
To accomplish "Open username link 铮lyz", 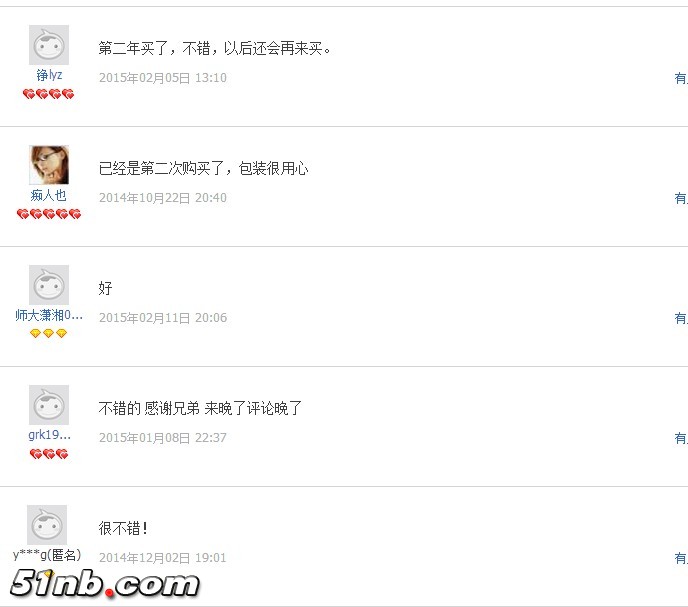I will pyautogui.click(x=49, y=75).
